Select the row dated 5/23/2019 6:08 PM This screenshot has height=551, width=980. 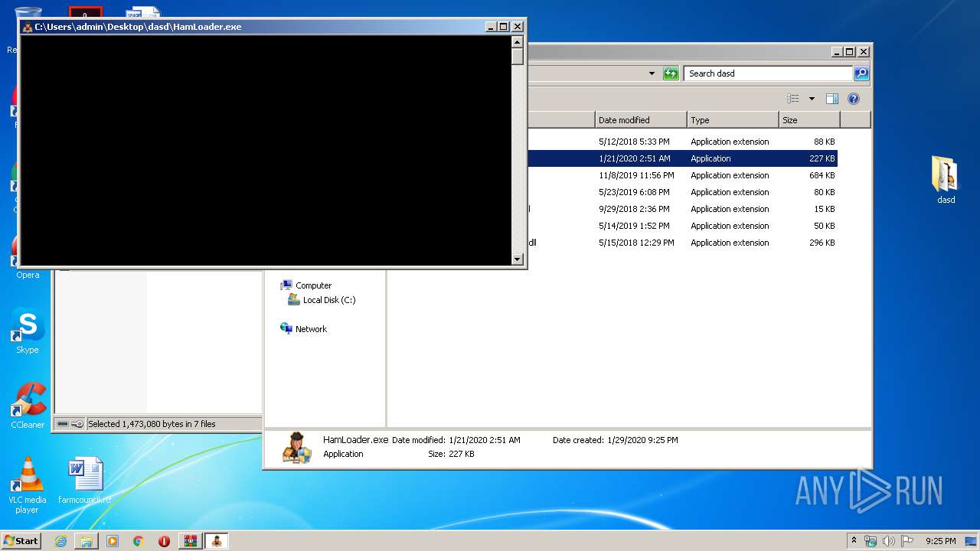[x=681, y=192]
